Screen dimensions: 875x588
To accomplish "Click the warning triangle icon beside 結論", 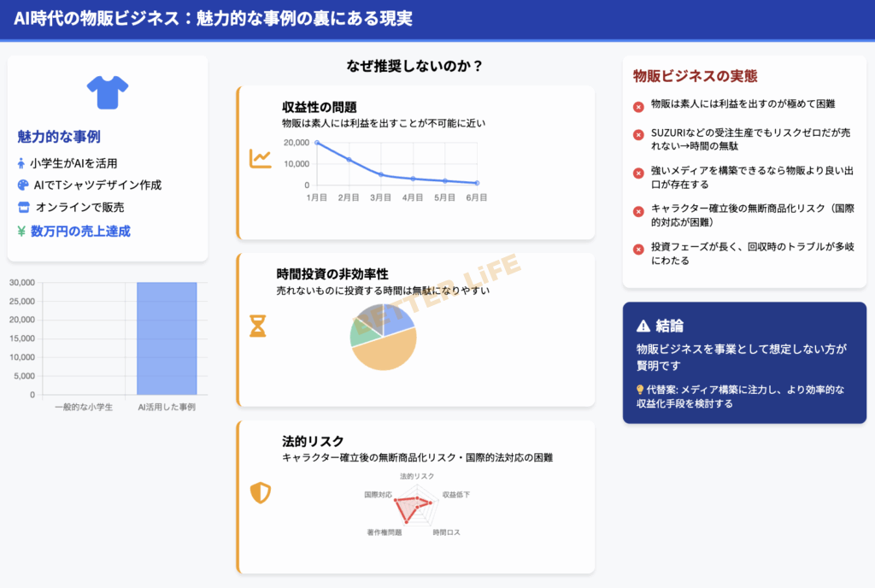I will point(643,326).
